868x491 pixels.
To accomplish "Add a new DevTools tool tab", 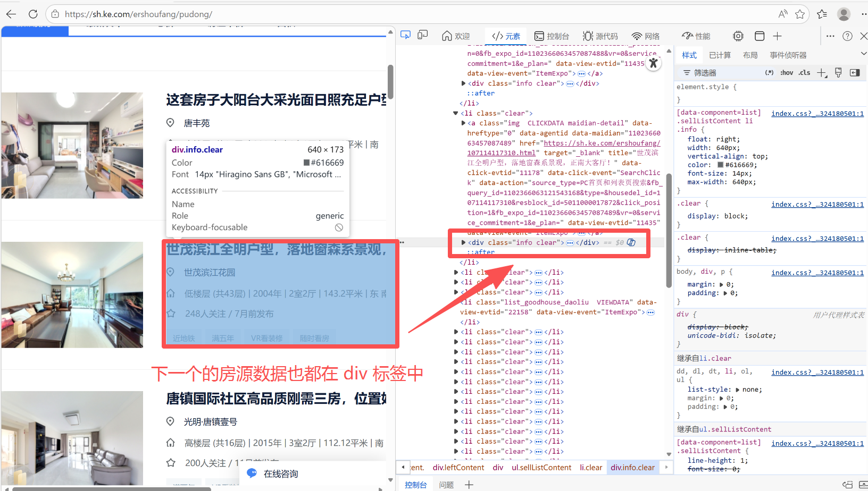I will pyautogui.click(x=777, y=36).
